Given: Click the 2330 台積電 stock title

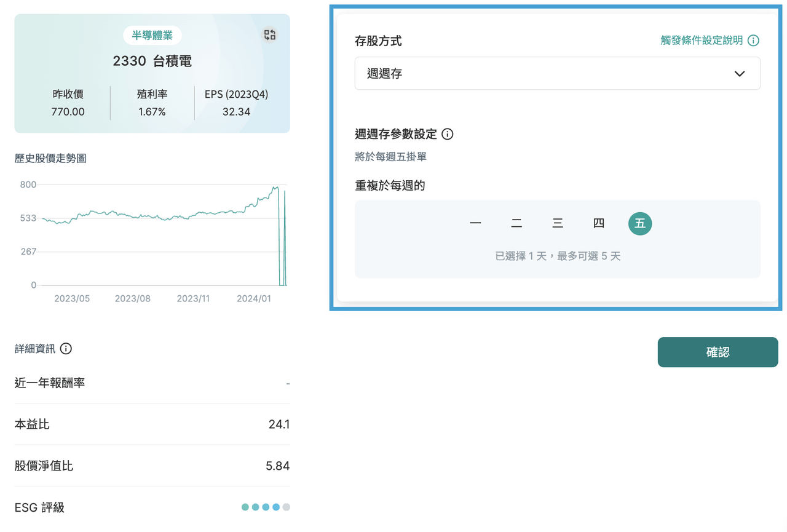Looking at the screenshot, I should (152, 62).
